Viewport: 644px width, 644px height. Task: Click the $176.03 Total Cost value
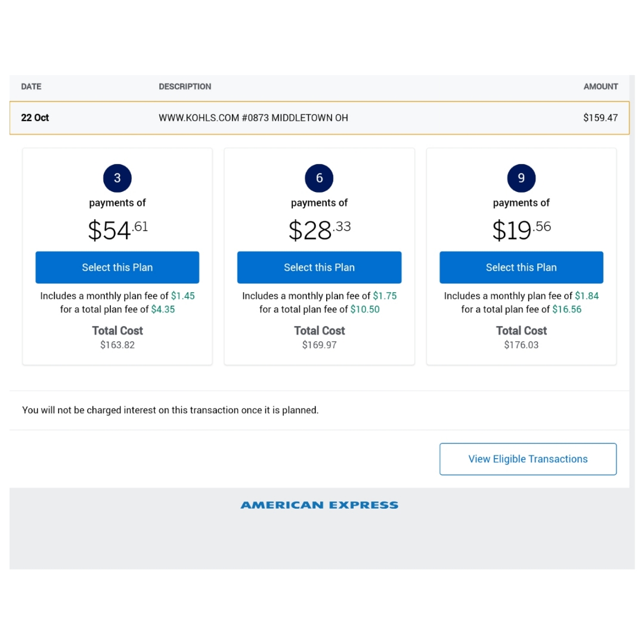(x=521, y=345)
